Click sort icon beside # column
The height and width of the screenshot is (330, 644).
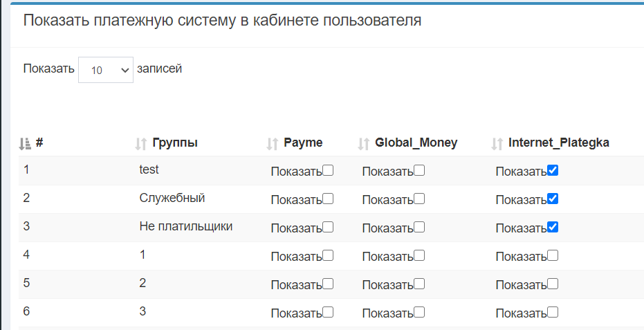(25, 143)
